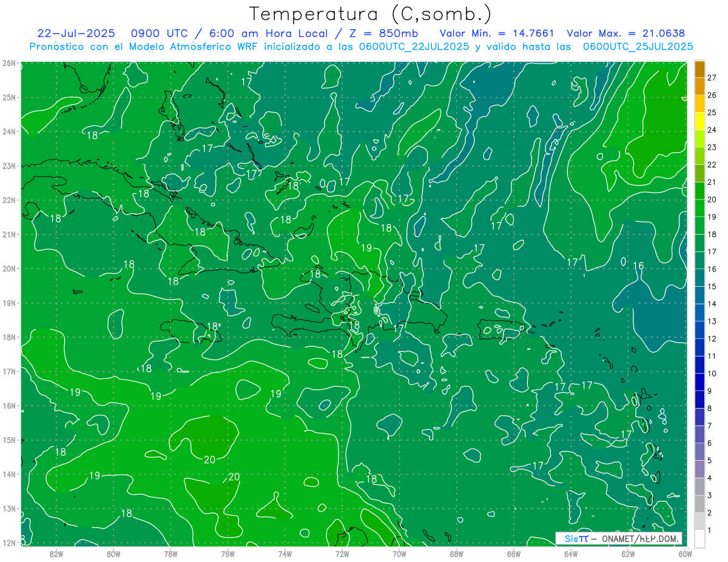Click the "72W" longitude axis label

pyautogui.click(x=342, y=554)
